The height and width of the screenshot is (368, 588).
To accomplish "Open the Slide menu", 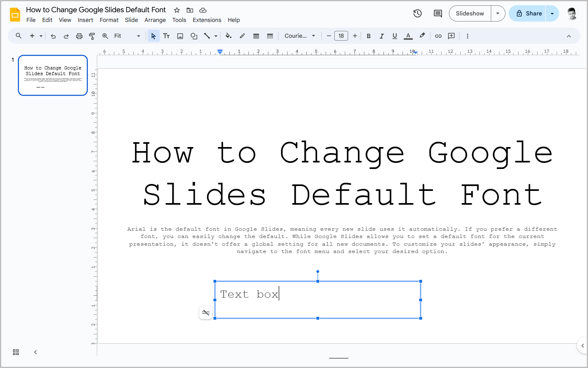I will tap(131, 20).
